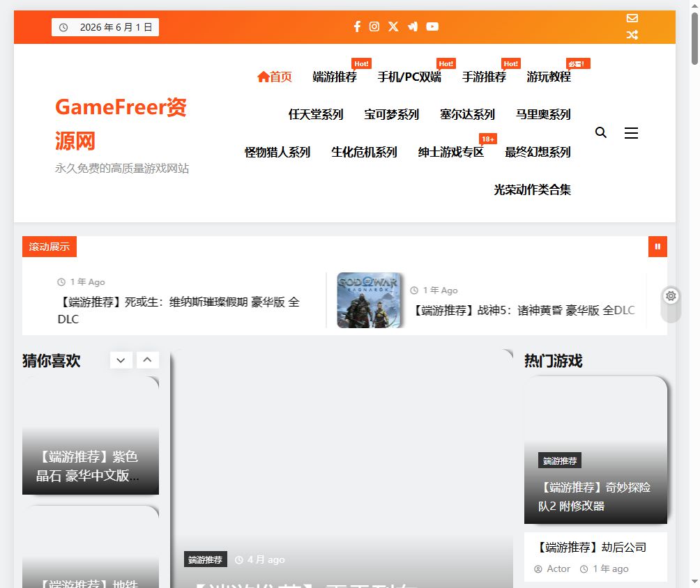The height and width of the screenshot is (588, 700).
Task: Open the Instagram social icon
Action: 374,26
